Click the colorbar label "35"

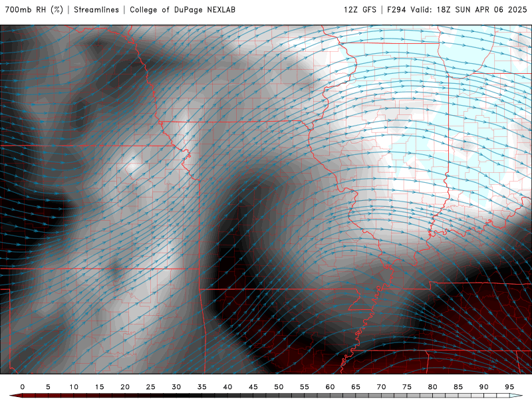[x=202, y=387]
